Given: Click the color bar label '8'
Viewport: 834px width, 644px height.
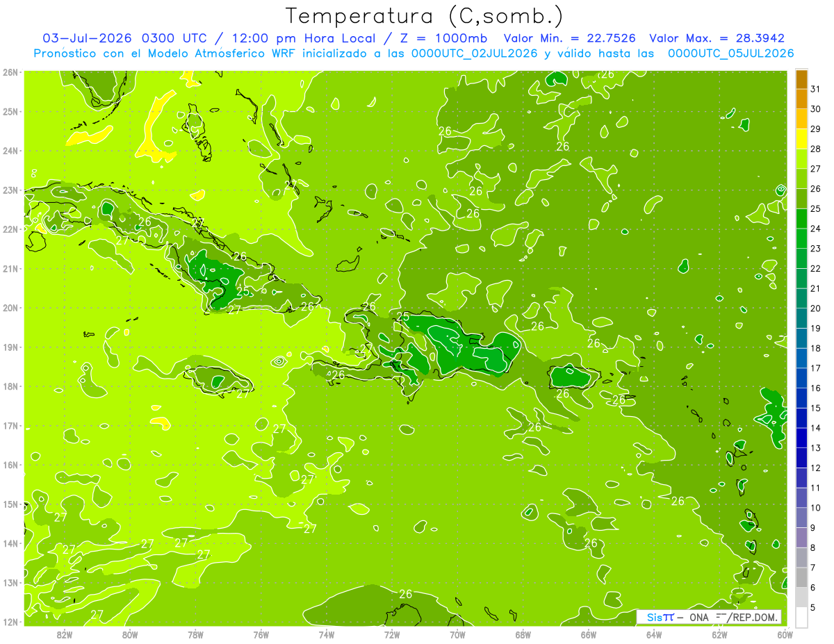Looking at the screenshot, I should [x=813, y=548].
